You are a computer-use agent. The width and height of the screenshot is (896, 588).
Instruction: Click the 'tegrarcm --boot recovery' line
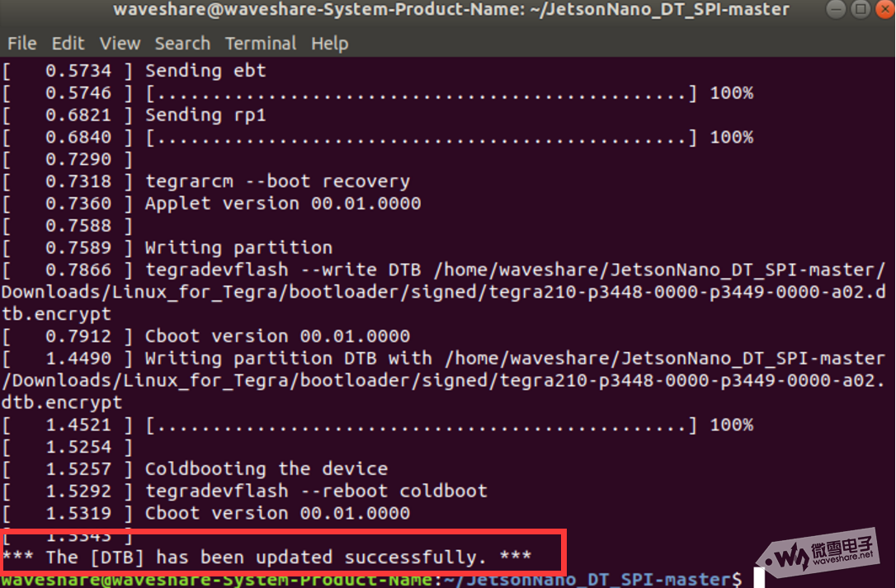click(277, 181)
